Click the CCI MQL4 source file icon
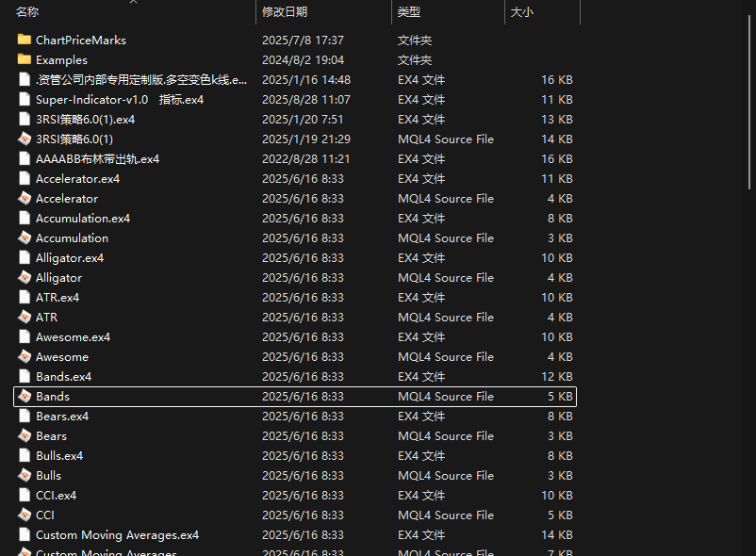The width and height of the screenshot is (756, 556). (25, 515)
